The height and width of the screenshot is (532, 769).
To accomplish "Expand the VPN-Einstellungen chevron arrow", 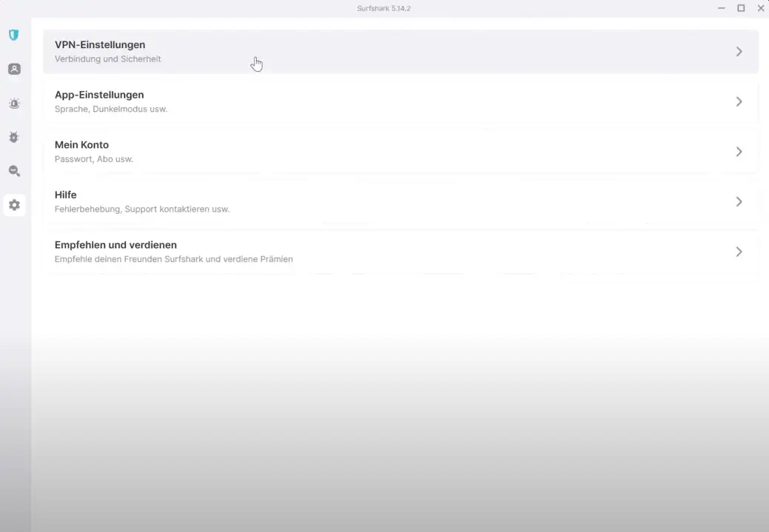I will (x=739, y=52).
